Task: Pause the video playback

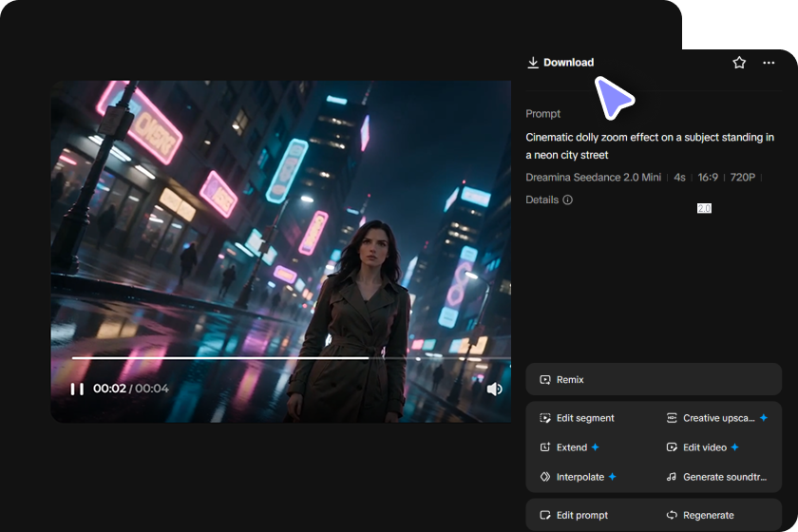Action: point(77,389)
